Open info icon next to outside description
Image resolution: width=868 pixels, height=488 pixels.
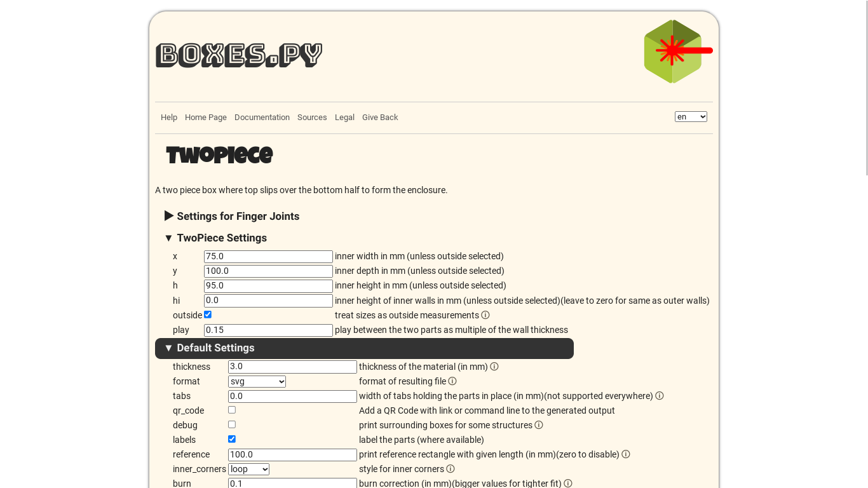pos(485,315)
